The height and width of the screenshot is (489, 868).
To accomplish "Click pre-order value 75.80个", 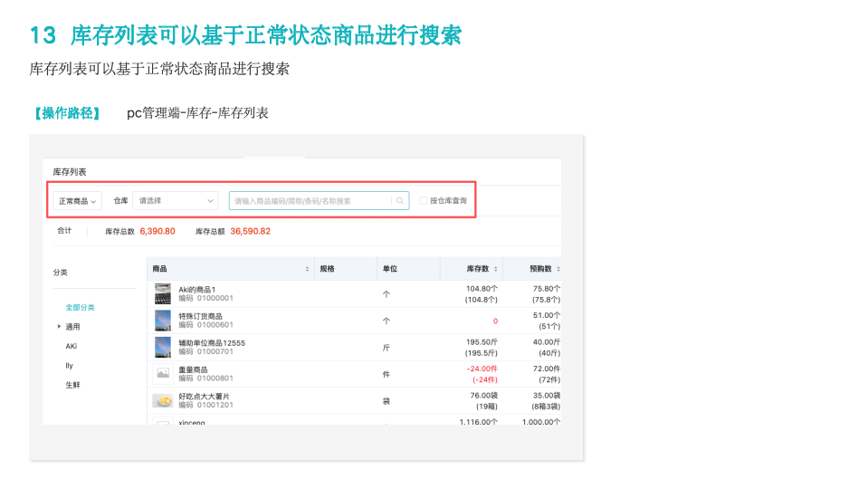I will [547, 289].
